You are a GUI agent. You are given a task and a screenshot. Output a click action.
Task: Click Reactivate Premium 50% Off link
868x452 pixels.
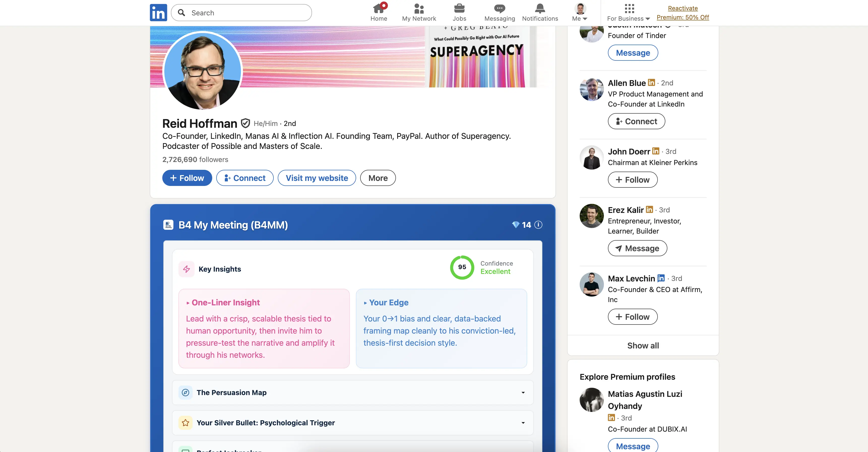click(683, 12)
